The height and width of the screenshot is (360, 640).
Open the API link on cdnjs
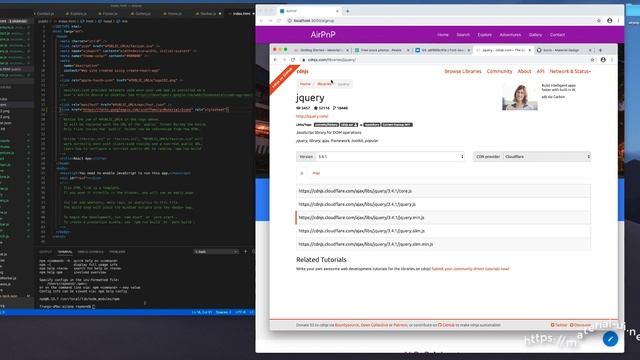click(540, 71)
